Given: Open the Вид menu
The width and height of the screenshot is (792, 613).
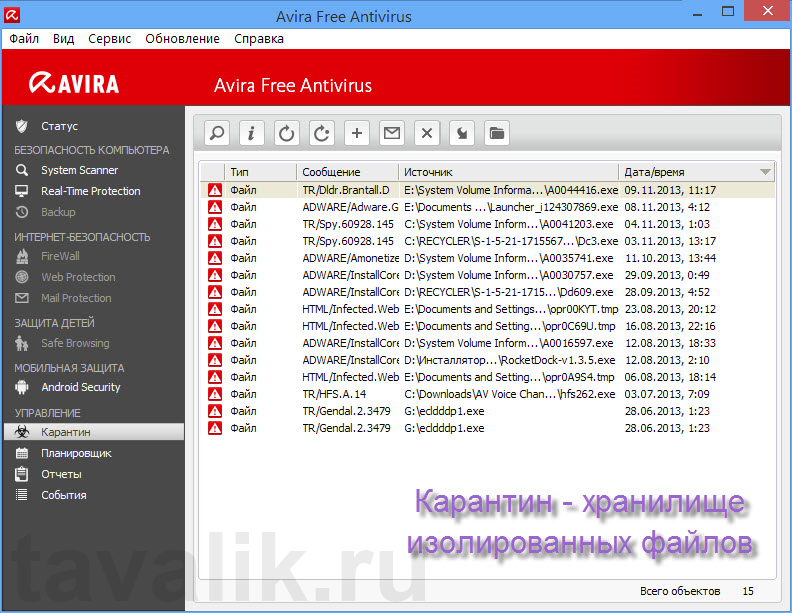Looking at the screenshot, I should [x=64, y=39].
